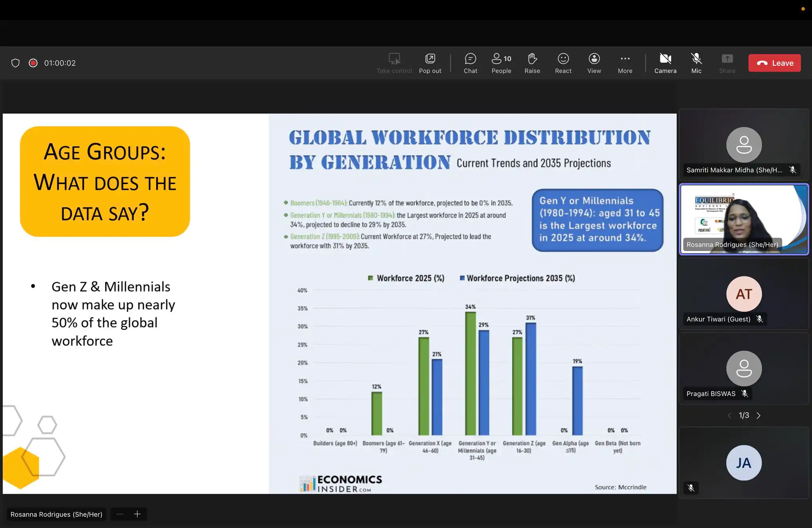812x528 pixels.
Task: Unmute the Mic
Action: [x=696, y=63]
